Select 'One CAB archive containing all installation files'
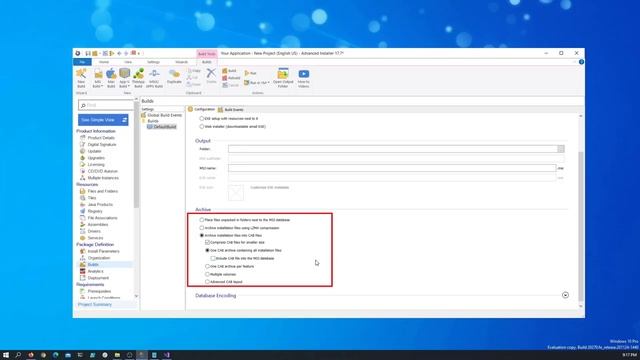Image resolution: width=640 pixels, height=360 pixels. click(207, 250)
